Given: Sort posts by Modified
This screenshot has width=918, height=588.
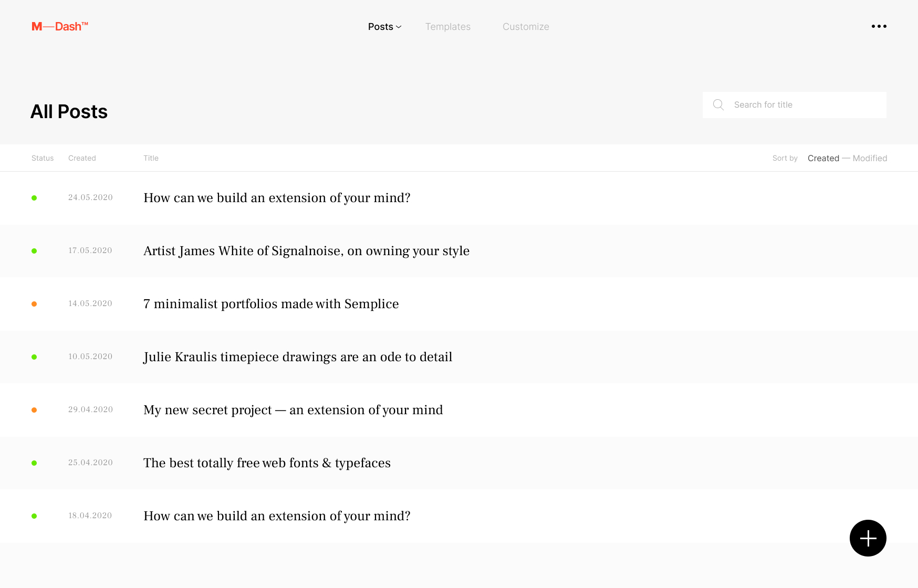Looking at the screenshot, I should (x=870, y=158).
